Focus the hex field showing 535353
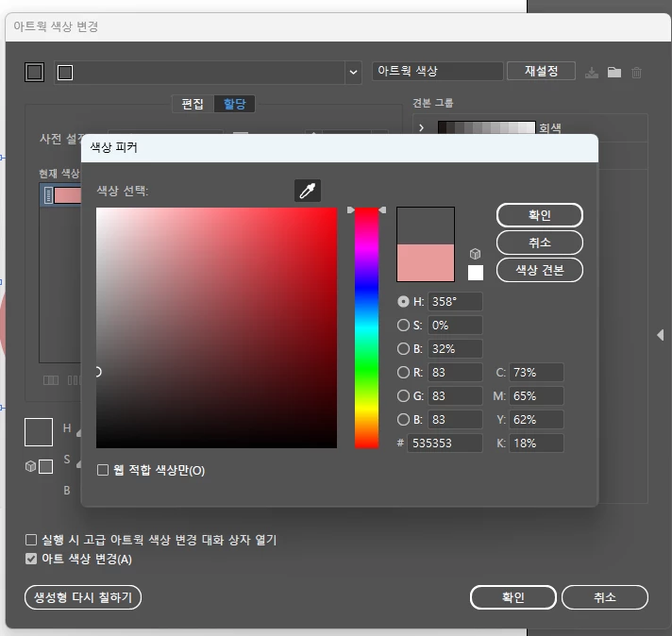This screenshot has height=636, width=672. [445, 444]
